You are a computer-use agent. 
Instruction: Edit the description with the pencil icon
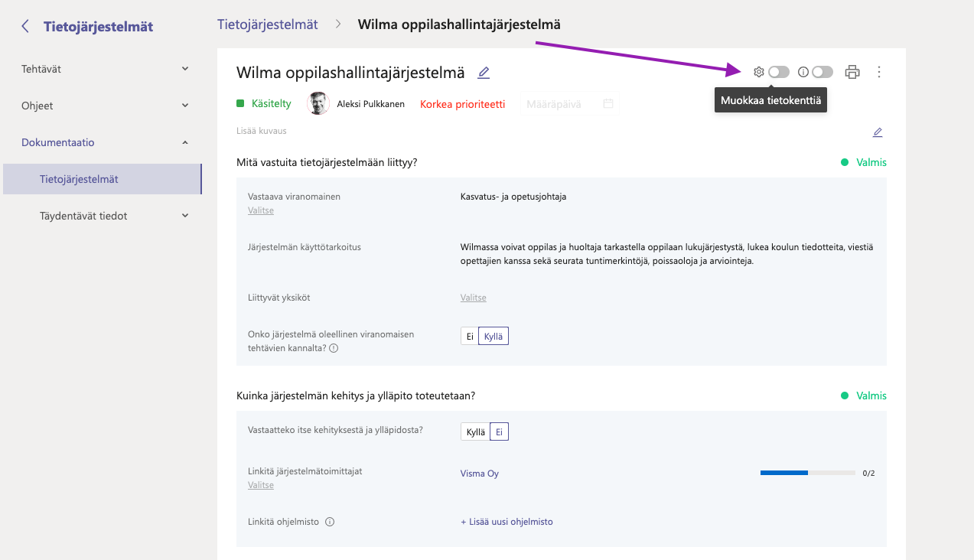878,132
